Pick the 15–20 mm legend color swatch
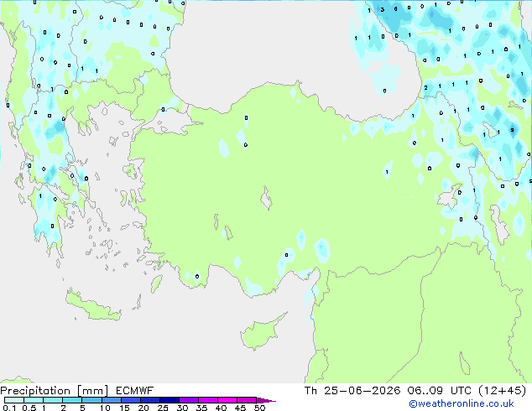532x411 pixels. 130,400
